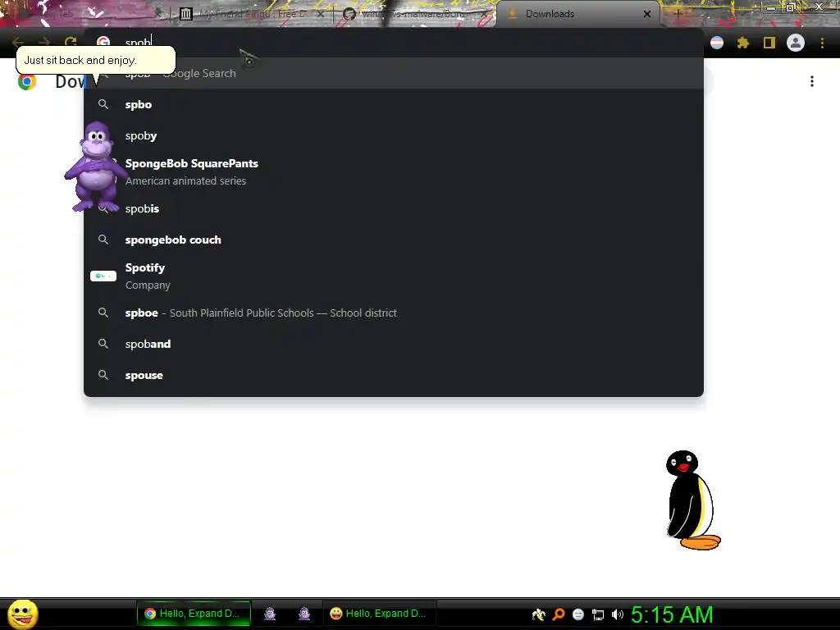
Task: Select the 'spob - Google Search' row
Action: click(394, 73)
